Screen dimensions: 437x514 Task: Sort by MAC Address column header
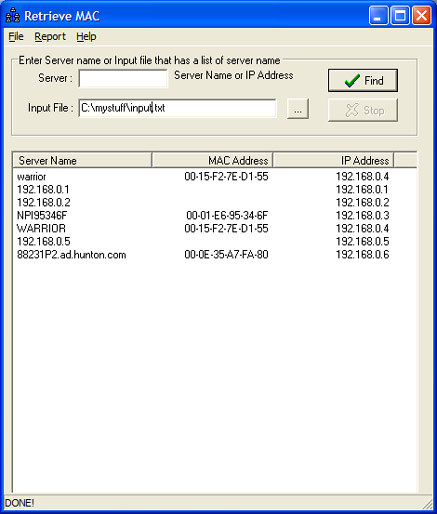click(x=212, y=160)
